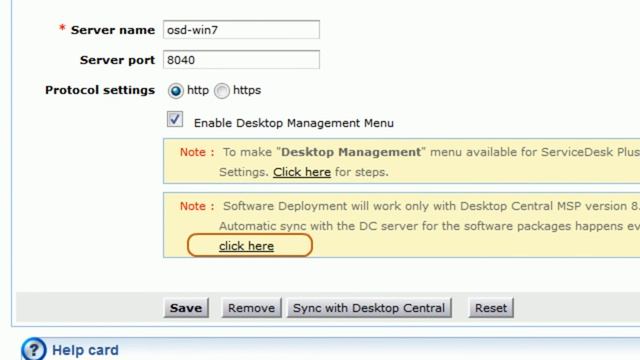Viewport: 640px width, 360px height.
Task: Click the 'Server port' label text
Action: tap(117, 60)
